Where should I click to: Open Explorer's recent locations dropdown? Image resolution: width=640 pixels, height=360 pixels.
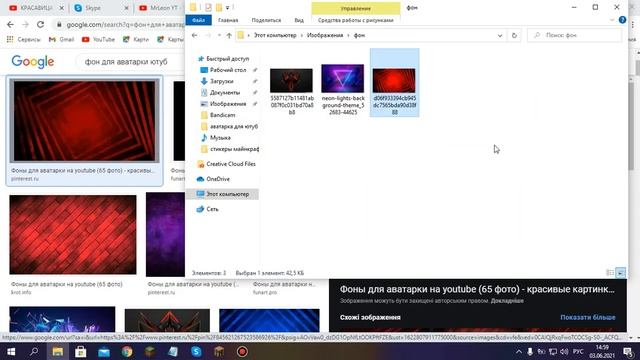coord(219,36)
